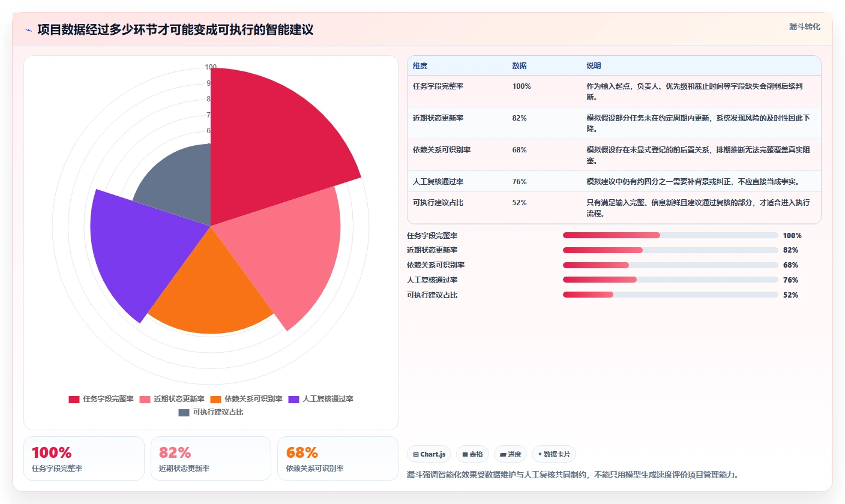Click the lightning icon beside the title
Screen dimensions: 845x504
(28, 30)
